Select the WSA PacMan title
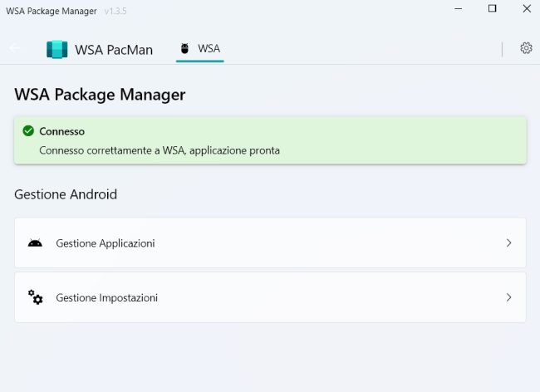This screenshot has height=392, width=540. point(114,50)
